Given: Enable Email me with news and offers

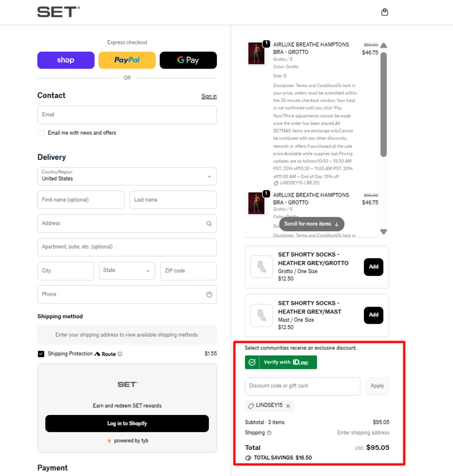Looking at the screenshot, I should pyautogui.click(x=41, y=133).
